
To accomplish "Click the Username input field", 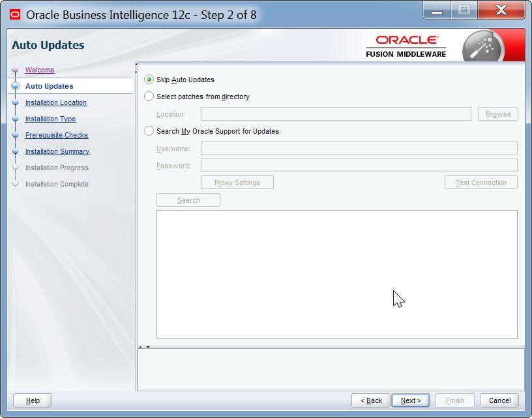I will pyautogui.click(x=359, y=149).
